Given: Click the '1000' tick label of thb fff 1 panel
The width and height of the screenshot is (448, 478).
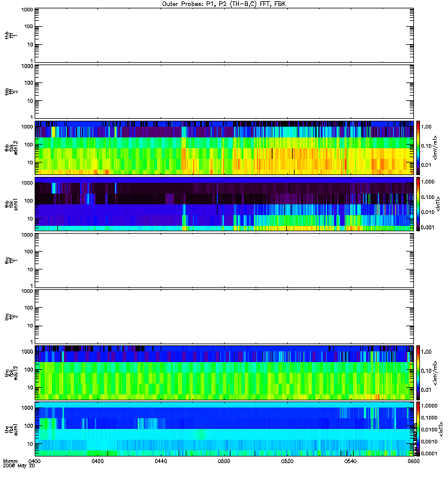Looking at the screenshot, I should click(x=27, y=10).
